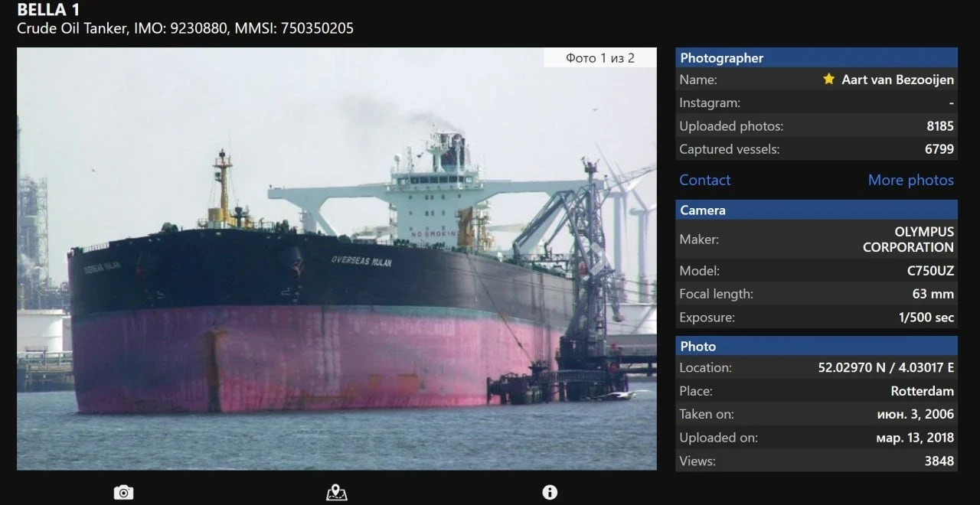Click the info circle icon
This screenshot has height=505, width=980.
tap(550, 493)
